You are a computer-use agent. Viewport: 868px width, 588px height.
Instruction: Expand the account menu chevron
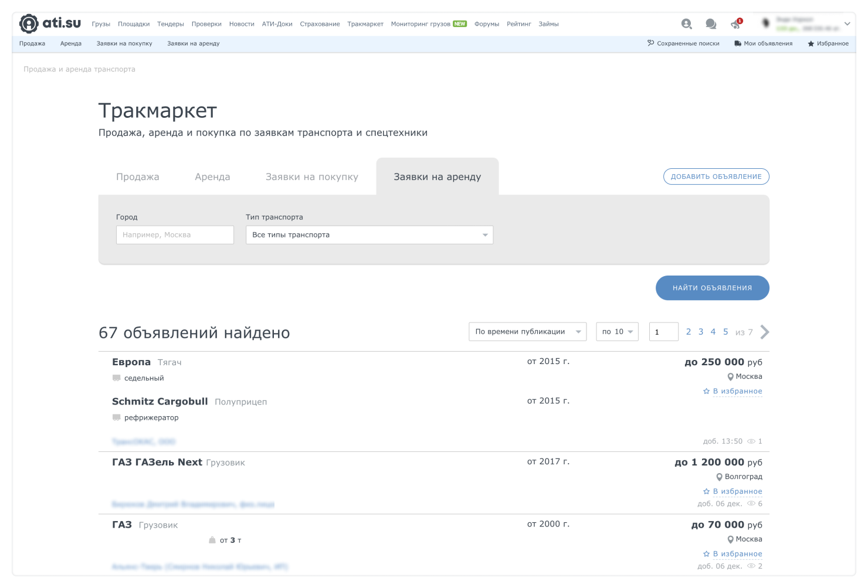point(847,23)
